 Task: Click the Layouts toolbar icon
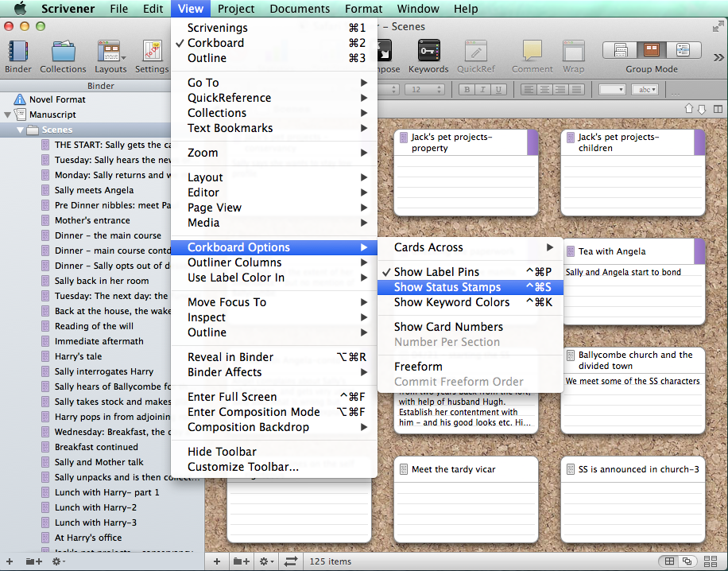(110, 51)
